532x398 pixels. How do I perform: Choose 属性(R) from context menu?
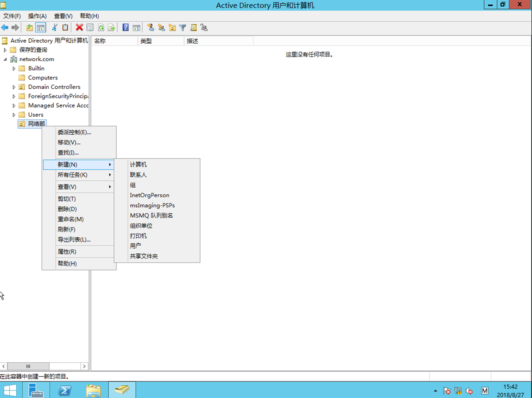(79, 252)
